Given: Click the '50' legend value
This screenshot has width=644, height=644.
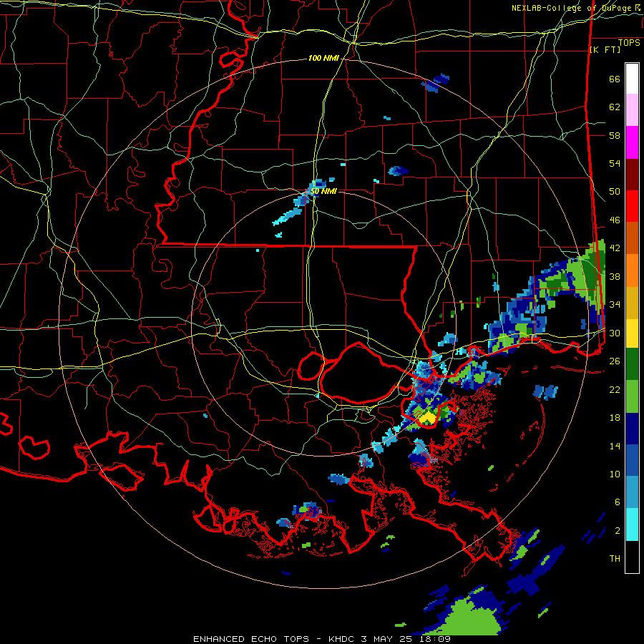Looking at the screenshot, I should pos(615,191).
